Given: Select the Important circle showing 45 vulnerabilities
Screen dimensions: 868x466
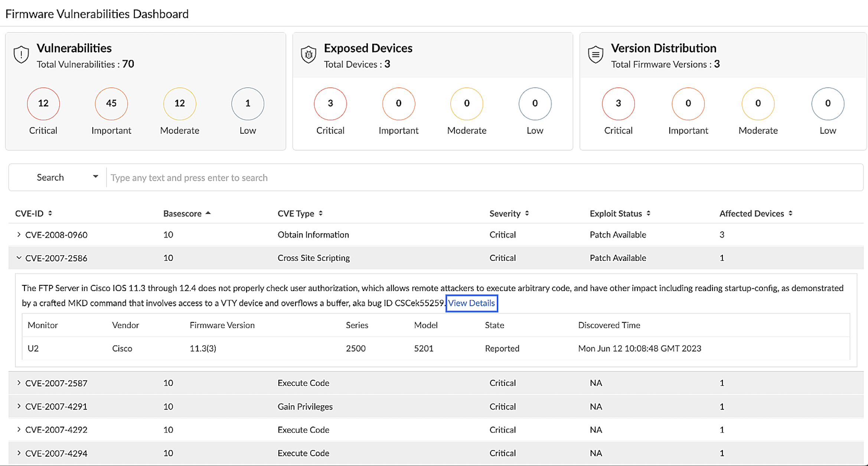Looking at the screenshot, I should (x=111, y=104).
